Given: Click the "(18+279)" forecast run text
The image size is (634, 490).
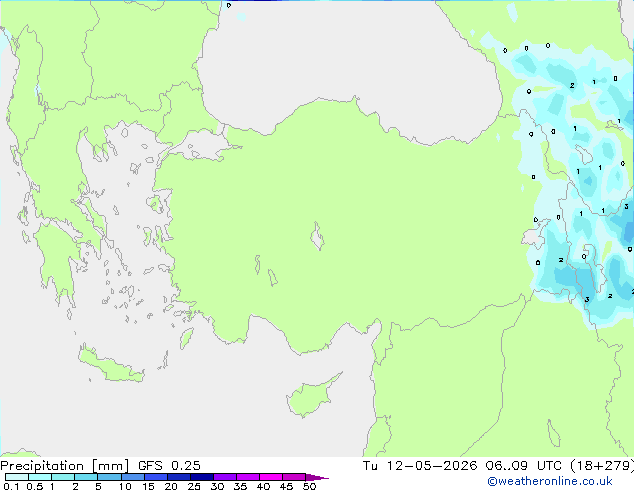Looking at the screenshot, I should click(602, 466).
